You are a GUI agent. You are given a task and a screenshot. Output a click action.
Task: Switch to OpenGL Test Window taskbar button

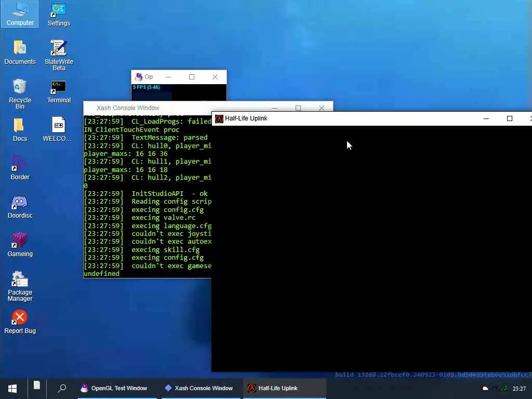tap(117, 388)
